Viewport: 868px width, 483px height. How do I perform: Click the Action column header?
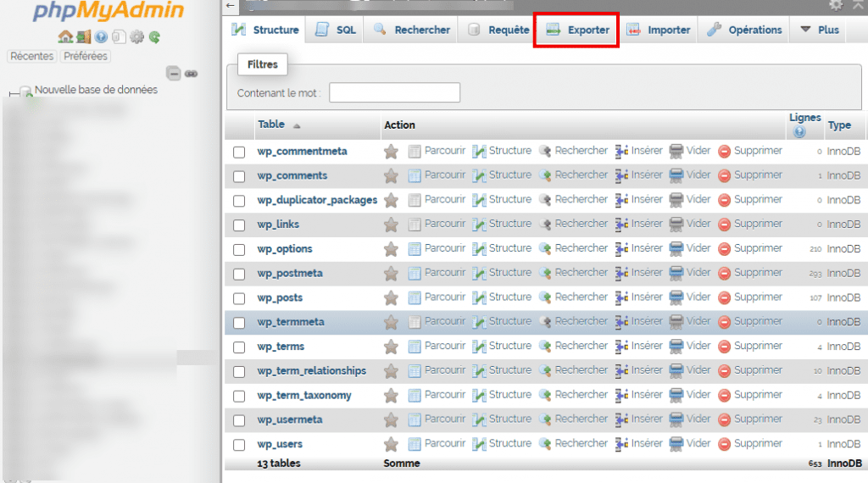(x=399, y=125)
